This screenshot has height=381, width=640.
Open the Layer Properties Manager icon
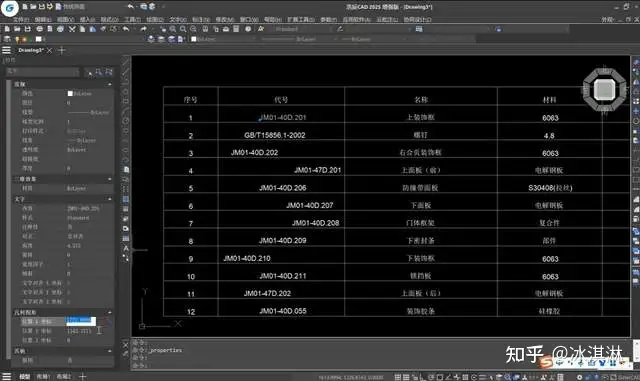(x=7, y=39)
